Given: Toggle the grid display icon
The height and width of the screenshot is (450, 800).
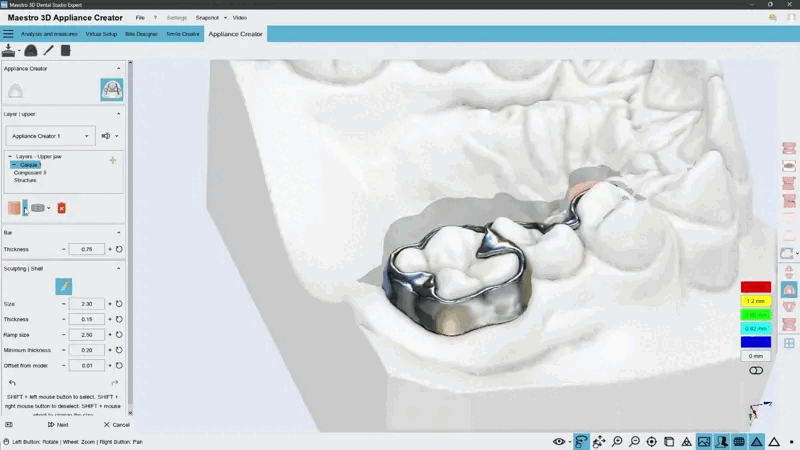Looking at the screenshot, I should (x=739, y=442).
